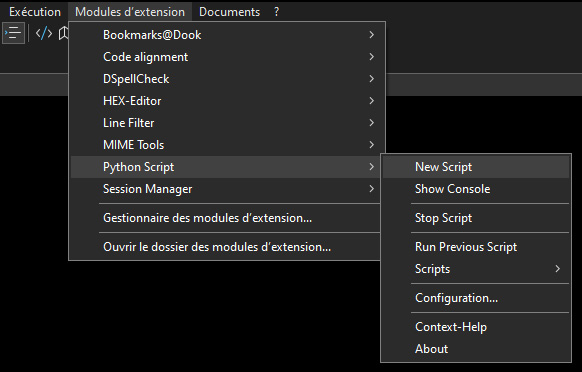Image resolution: width=582 pixels, height=372 pixels.
Task: Choose Ouvrir le dossier des modules d'extension
Action: tap(226, 247)
